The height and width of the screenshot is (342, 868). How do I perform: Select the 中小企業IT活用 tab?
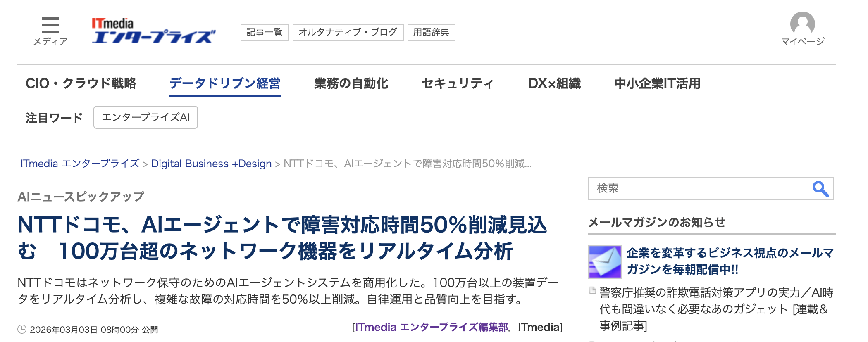657,83
